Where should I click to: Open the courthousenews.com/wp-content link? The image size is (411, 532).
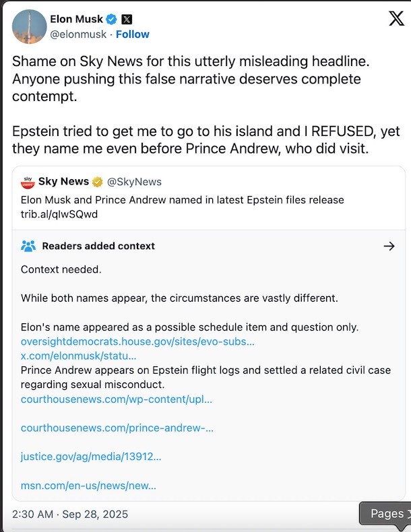point(116,399)
